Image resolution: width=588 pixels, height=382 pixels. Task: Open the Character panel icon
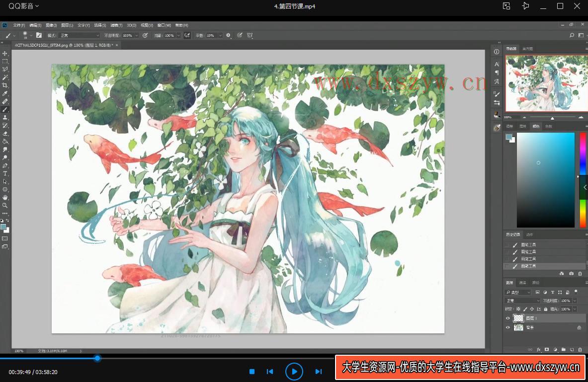click(x=497, y=64)
